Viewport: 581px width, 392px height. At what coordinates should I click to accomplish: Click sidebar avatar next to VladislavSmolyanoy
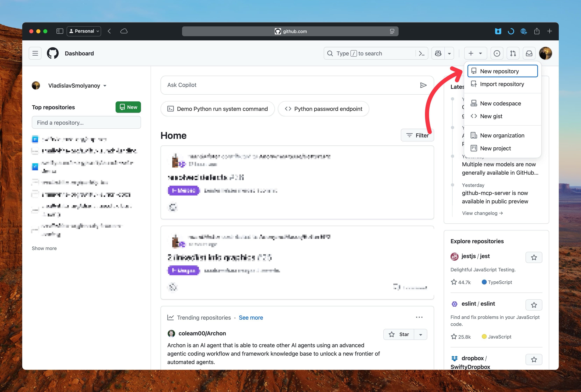pyautogui.click(x=36, y=85)
